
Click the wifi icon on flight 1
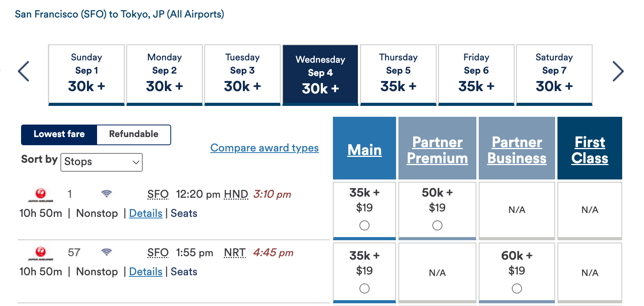point(106,193)
